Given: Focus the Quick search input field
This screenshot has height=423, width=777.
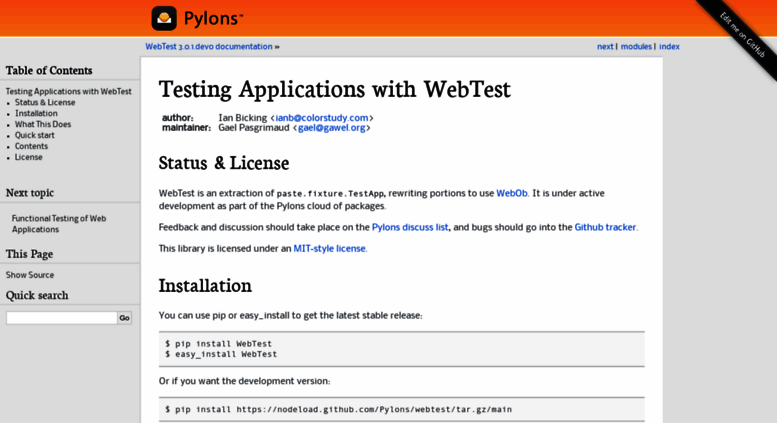Looking at the screenshot, I should 61,318.
